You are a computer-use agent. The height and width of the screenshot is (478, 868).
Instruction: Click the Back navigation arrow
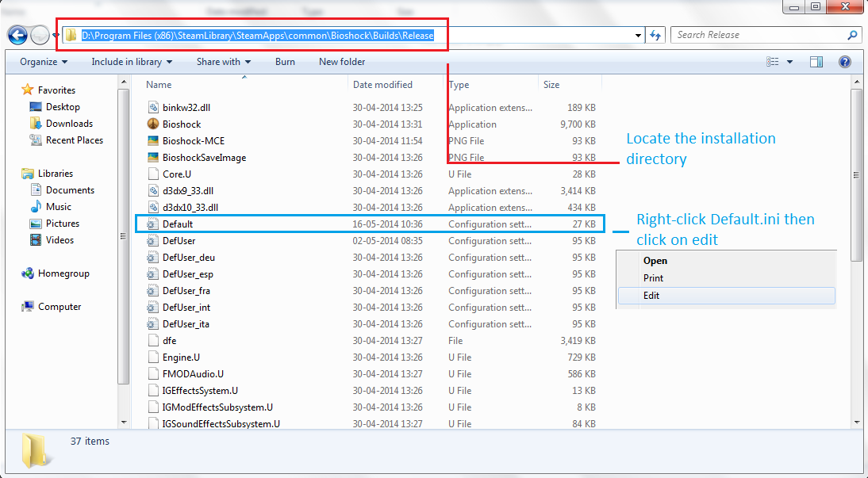click(x=17, y=36)
